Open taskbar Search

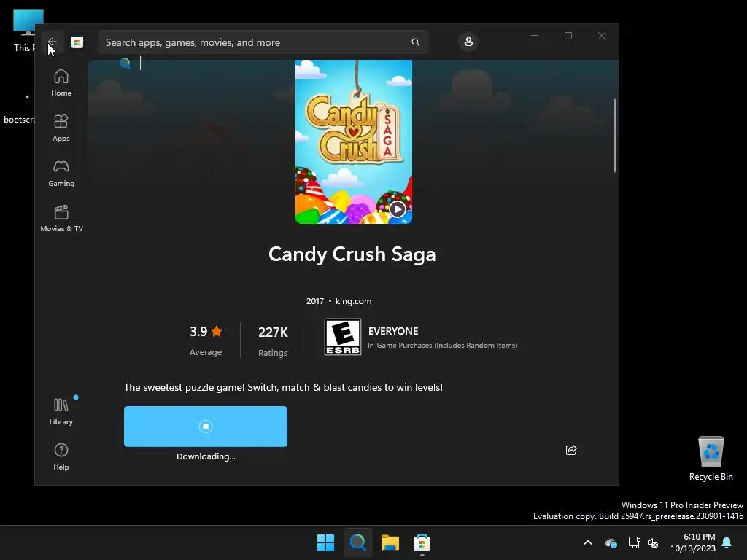(x=357, y=542)
